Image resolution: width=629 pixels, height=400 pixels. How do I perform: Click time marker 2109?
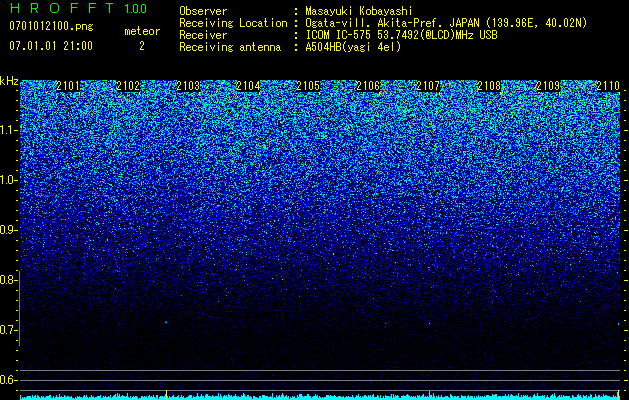(x=548, y=86)
